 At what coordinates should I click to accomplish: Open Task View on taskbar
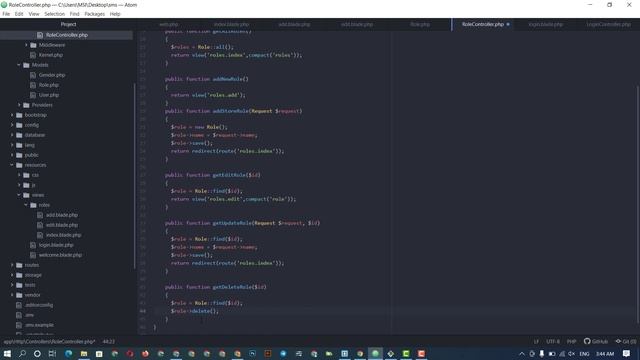[x=52, y=353]
